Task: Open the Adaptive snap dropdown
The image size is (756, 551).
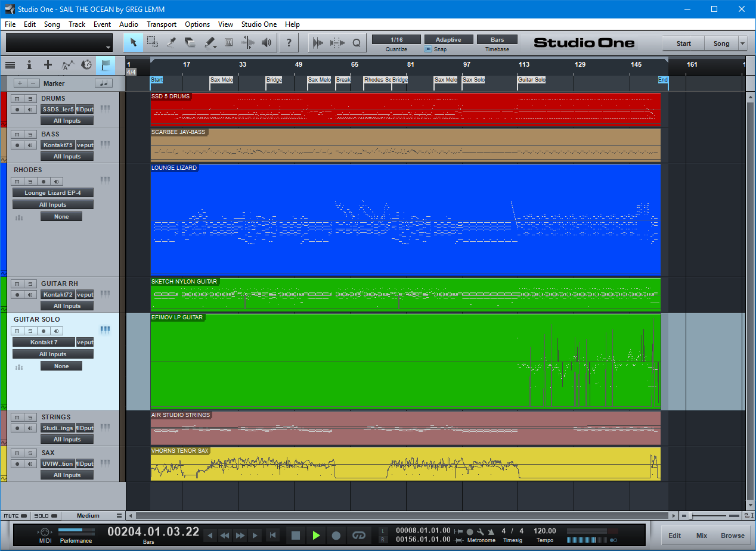Action: click(448, 40)
